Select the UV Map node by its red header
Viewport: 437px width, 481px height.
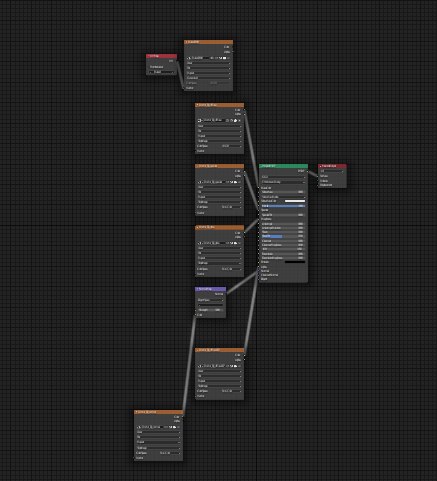[161, 56]
